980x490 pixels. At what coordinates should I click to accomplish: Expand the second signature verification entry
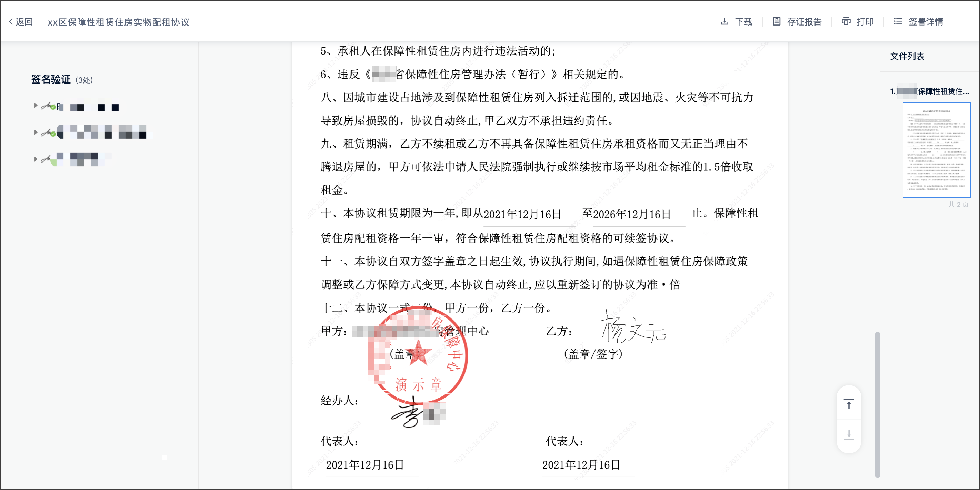click(36, 133)
